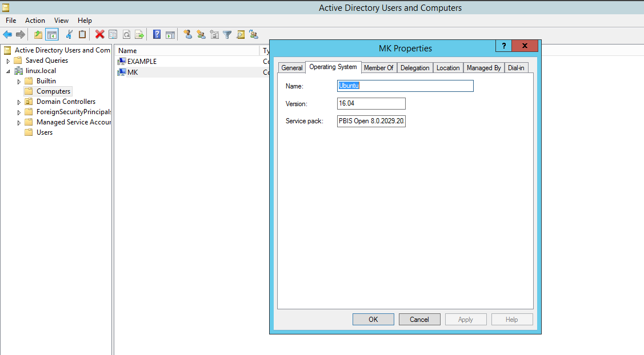Click the Refresh toolbar icon
This screenshot has height=355, width=644.
126,34
